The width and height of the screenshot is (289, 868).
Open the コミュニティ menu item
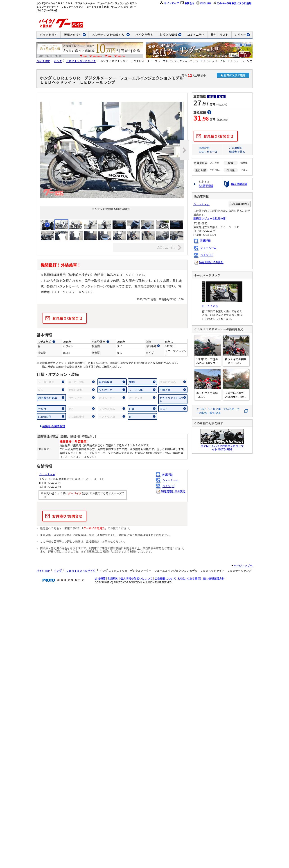(195, 35)
